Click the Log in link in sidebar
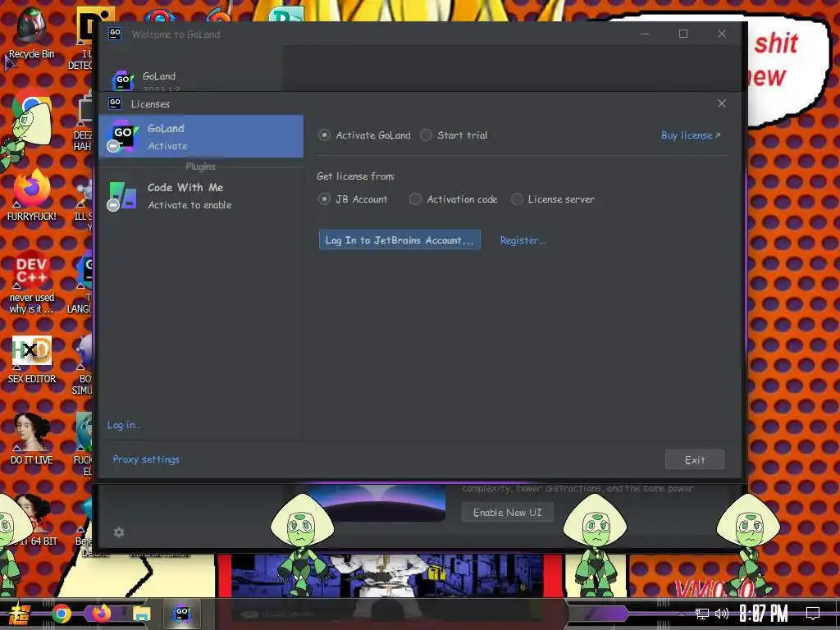Image resolution: width=840 pixels, height=630 pixels. pyautogui.click(x=124, y=425)
